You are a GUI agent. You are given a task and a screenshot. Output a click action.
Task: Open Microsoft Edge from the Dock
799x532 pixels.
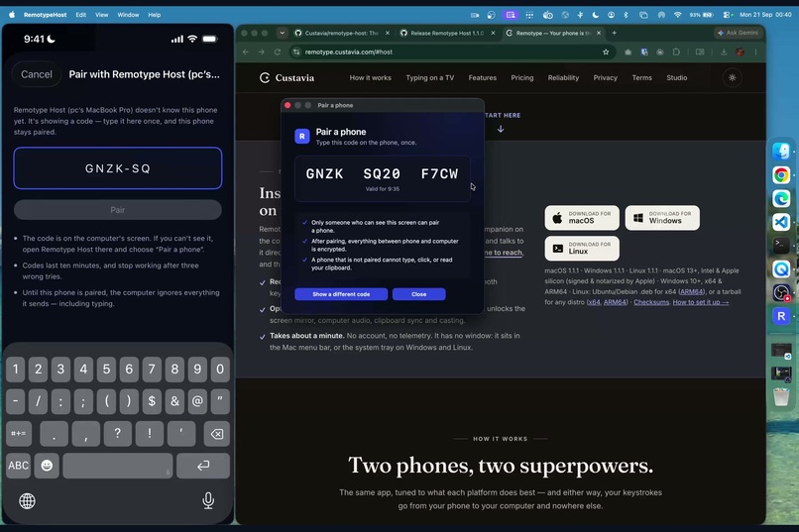pyautogui.click(x=780, y=198)
